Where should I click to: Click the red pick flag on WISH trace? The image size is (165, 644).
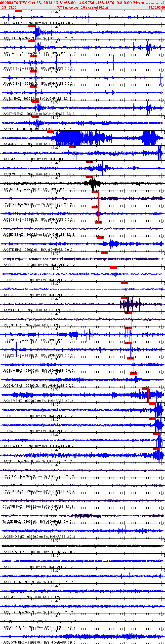click(125, 298)
